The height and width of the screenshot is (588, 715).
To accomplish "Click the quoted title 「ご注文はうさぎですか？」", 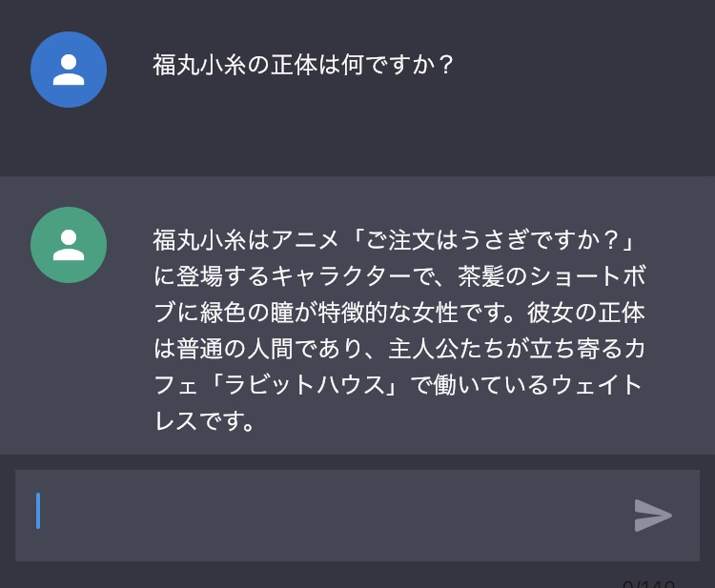I will [494, 240].
